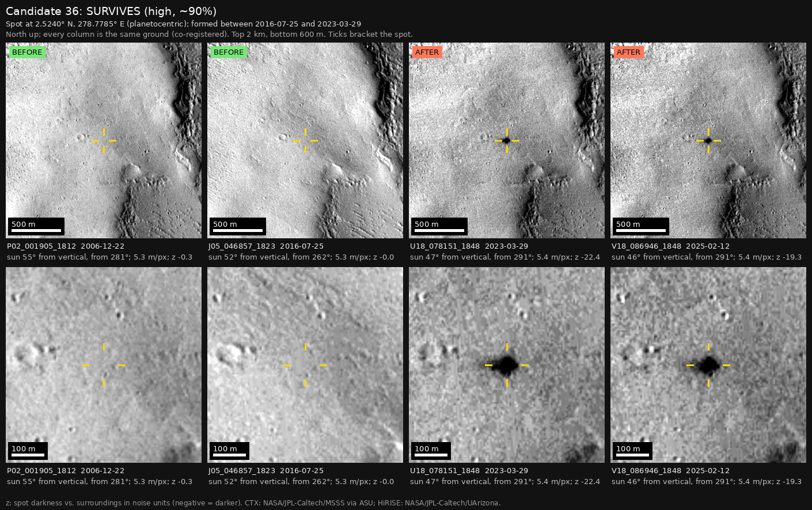Click the bottom-row sun geometry text ending 'z -0.0'
This screenshot has height=510, width=812.
pyautogui.click(x=301, y=482)
